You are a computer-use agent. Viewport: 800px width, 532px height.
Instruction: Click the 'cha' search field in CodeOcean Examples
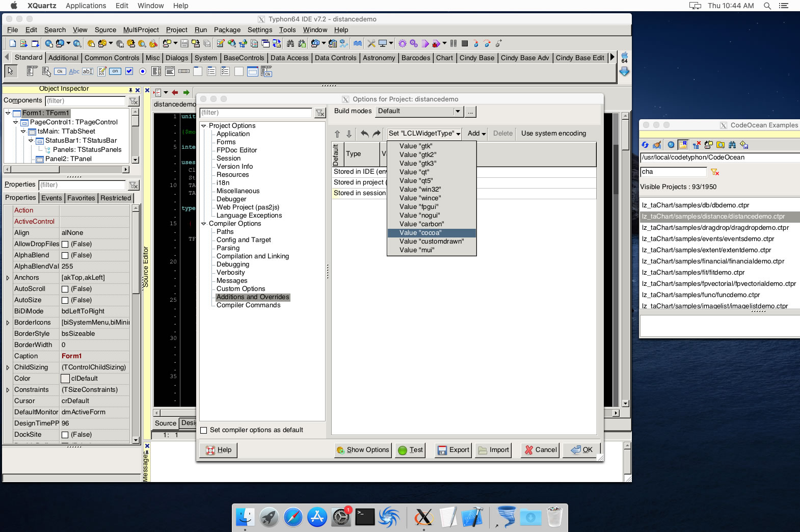coord(673,172)
